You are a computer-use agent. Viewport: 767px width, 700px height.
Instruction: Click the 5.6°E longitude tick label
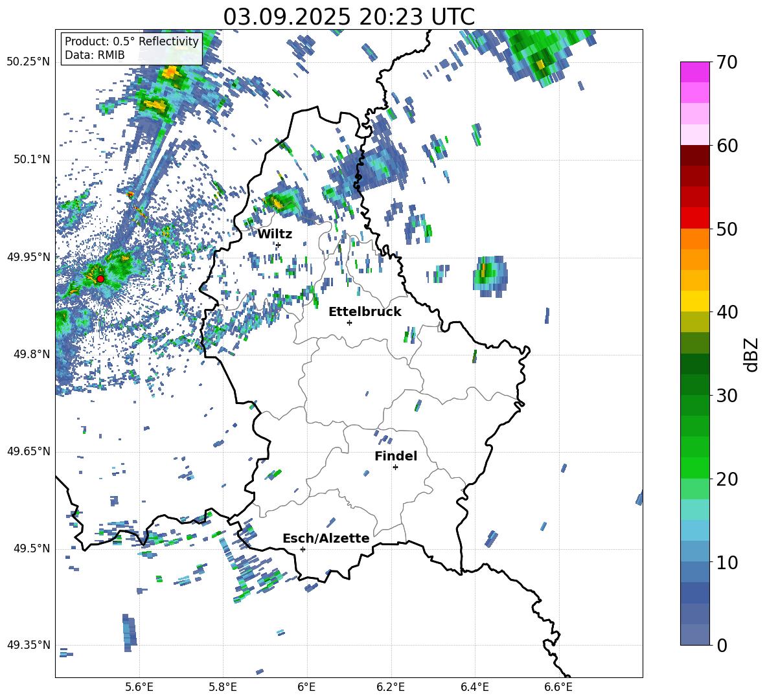(x=139, y=687)
